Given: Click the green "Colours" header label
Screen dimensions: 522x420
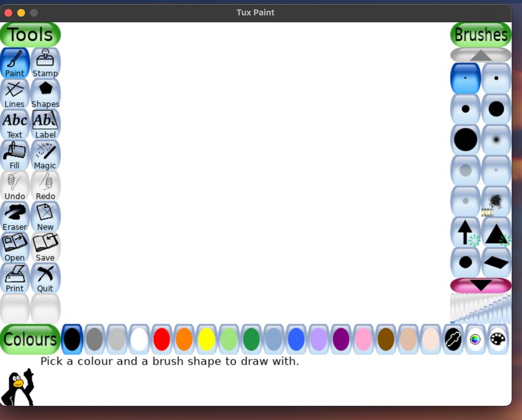Looking at the screenshot, I should 30,339.
